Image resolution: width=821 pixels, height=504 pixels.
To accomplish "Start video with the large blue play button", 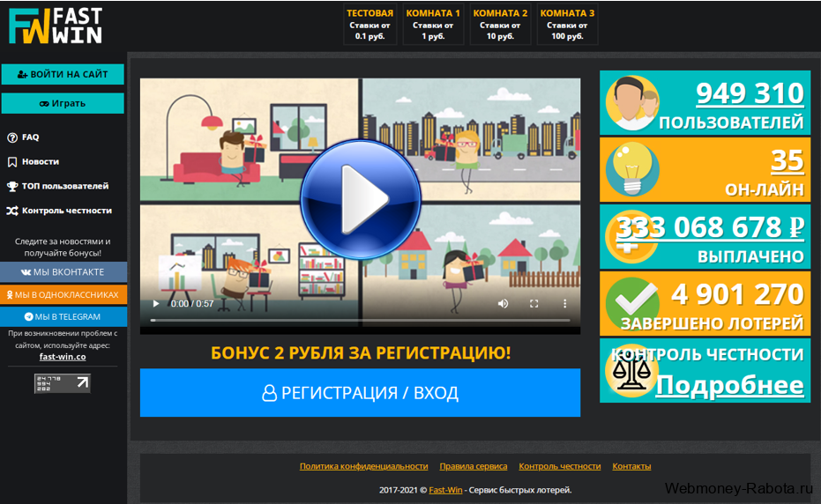I will point(361,199).
